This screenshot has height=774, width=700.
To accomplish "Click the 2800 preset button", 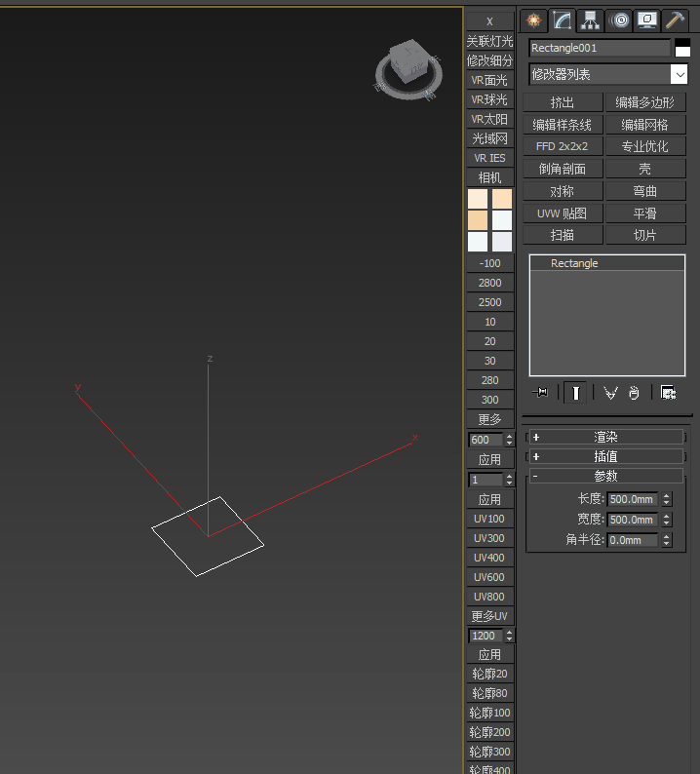I will [x=490, y=283].
